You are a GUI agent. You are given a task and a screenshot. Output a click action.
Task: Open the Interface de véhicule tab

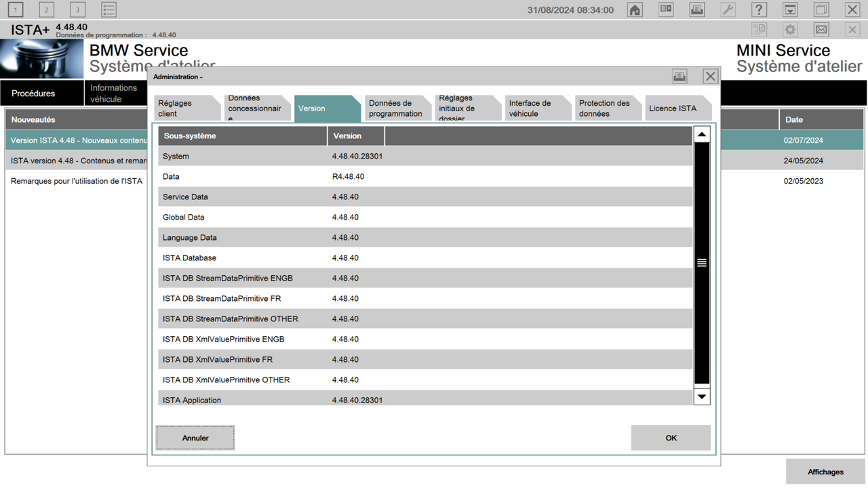538,108
